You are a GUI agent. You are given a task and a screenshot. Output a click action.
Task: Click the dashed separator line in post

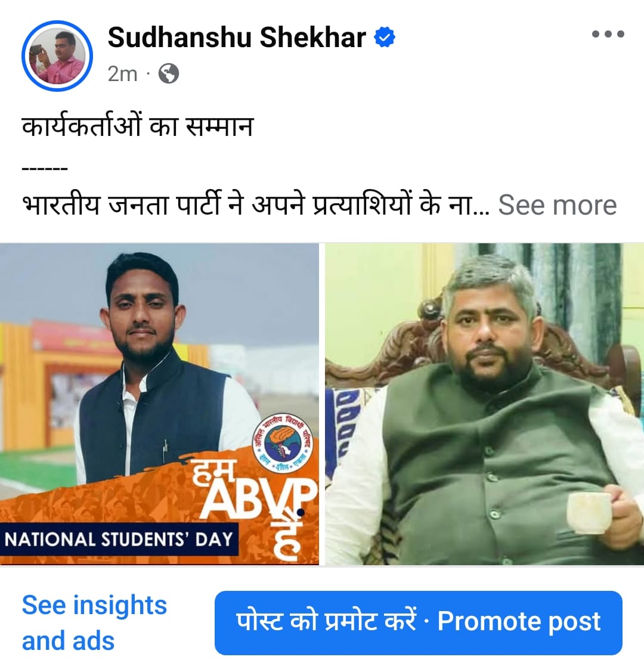point(45,169)
